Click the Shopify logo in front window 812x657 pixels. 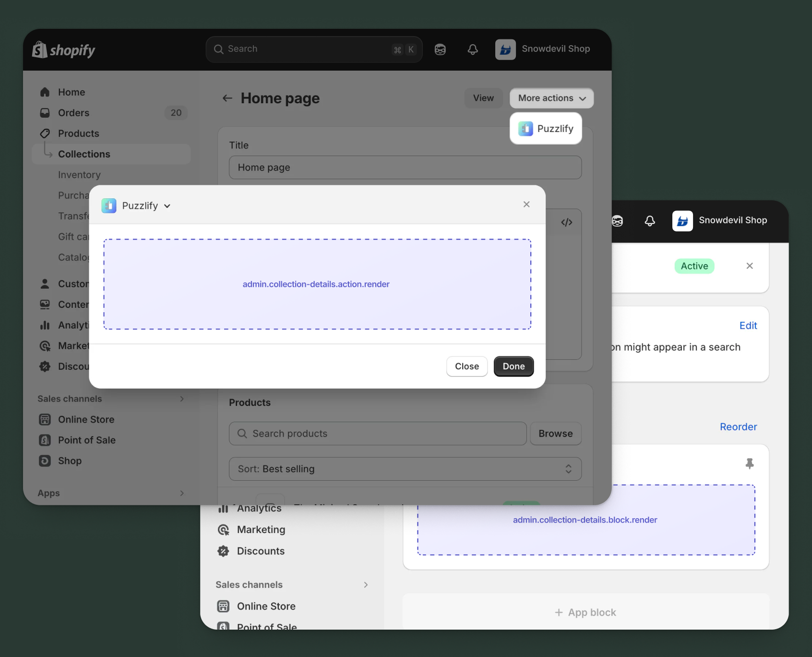63,49
